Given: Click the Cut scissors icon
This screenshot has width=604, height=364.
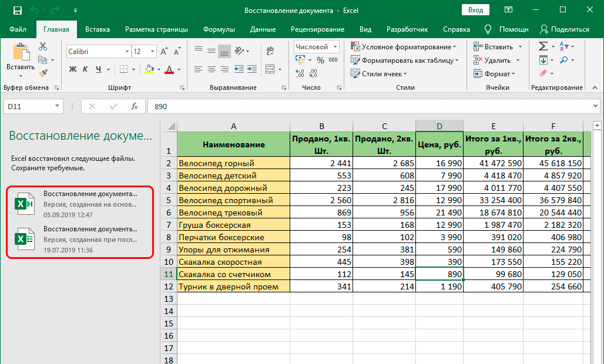Looking at the screenshot, I should click(43, 46).
